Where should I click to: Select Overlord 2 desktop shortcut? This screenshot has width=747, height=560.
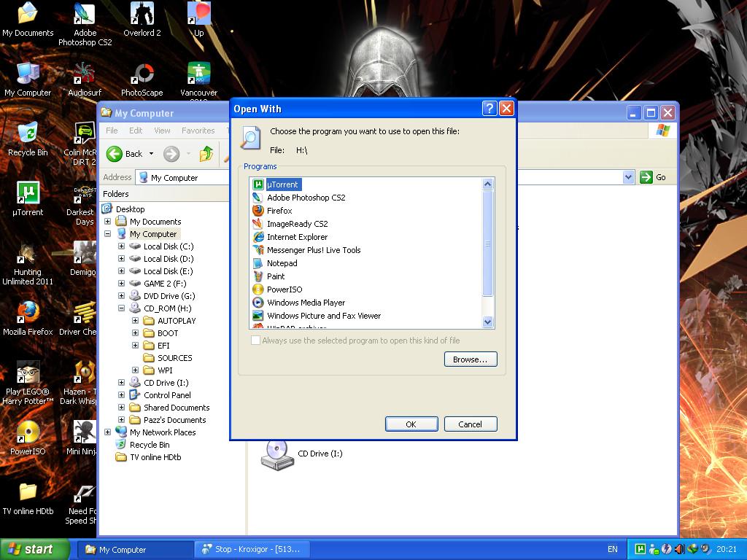tap(142, 20)
